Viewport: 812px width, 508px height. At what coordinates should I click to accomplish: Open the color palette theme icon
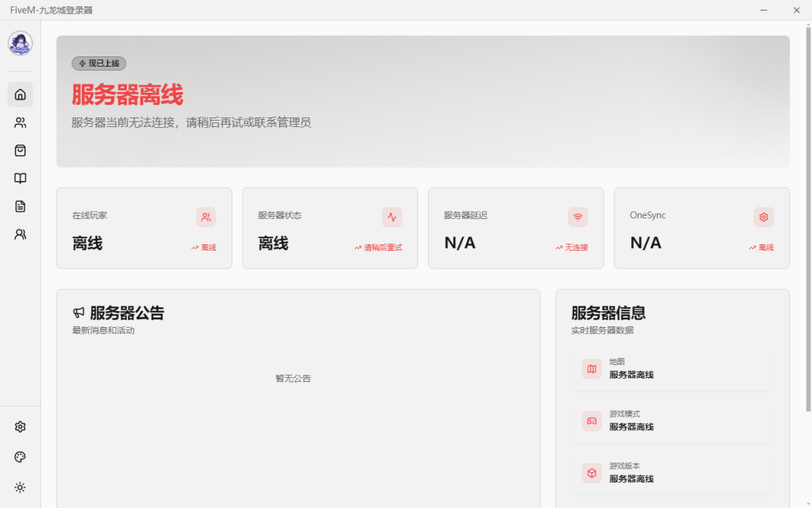coord(21,457)
